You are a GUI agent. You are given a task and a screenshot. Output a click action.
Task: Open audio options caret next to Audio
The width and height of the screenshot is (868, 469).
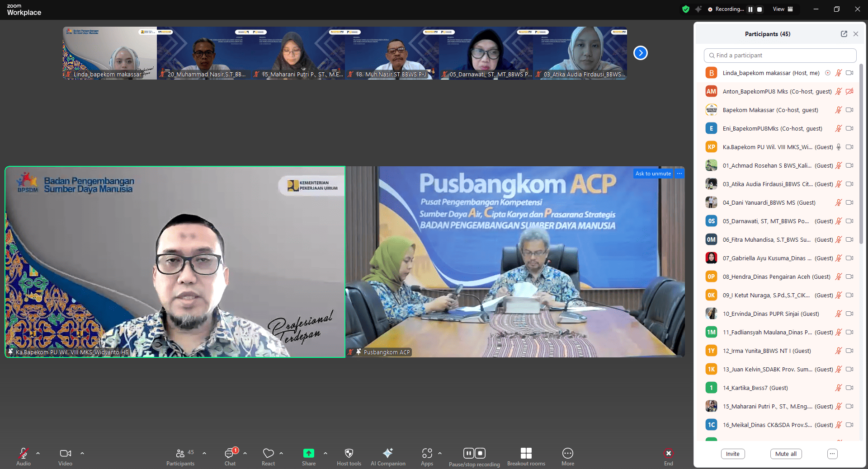coord(38,453)
